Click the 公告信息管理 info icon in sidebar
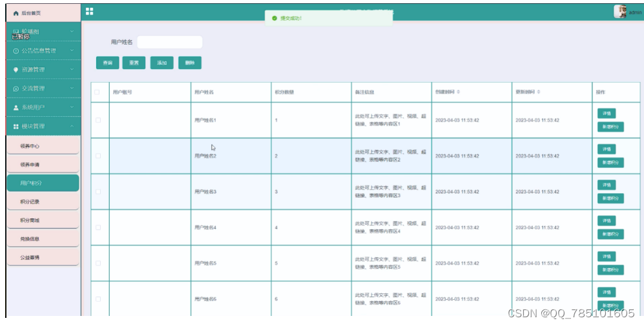644x325 pixels. pos(16,50)
